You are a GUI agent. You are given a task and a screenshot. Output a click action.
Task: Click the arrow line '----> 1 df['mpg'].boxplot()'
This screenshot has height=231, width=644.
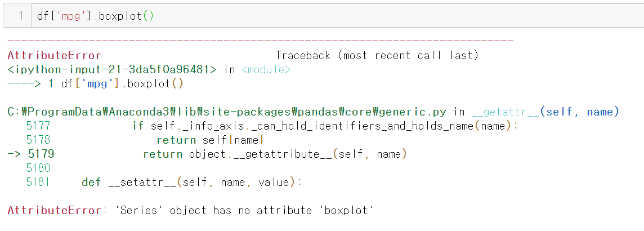(x=95, y=84)
